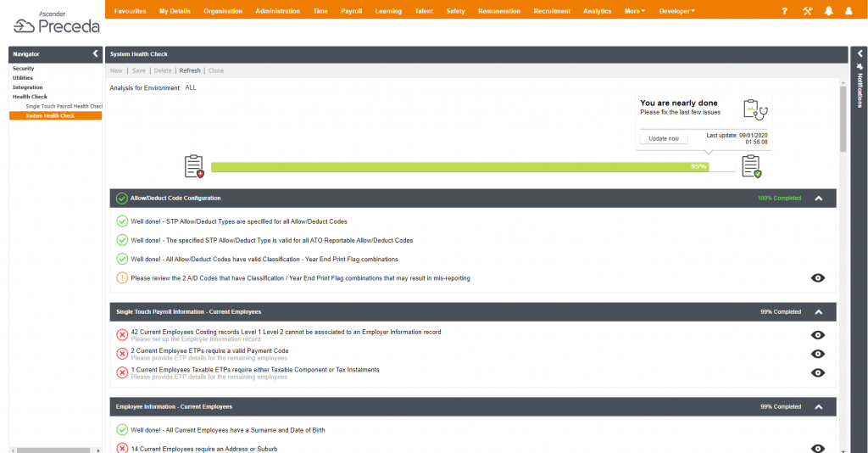Open the My Details menu
The width and height of the screenshot is (868, 453).
click(175, 11)
